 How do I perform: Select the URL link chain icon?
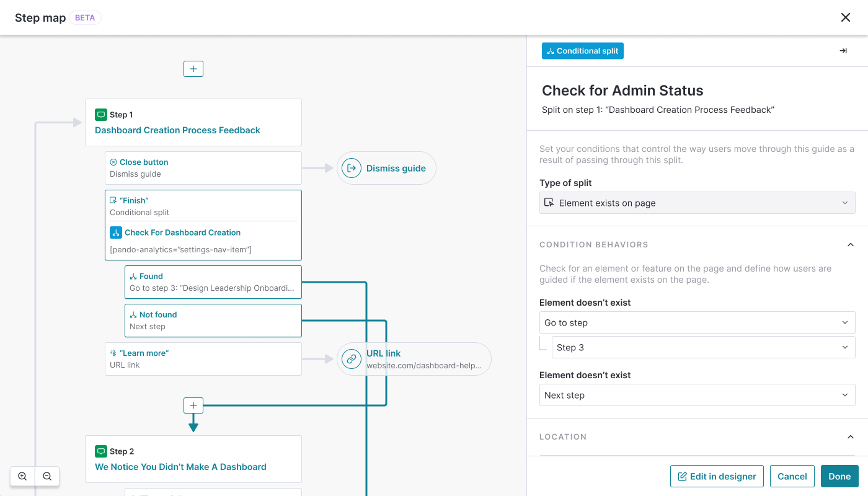[x=352, y=359]
